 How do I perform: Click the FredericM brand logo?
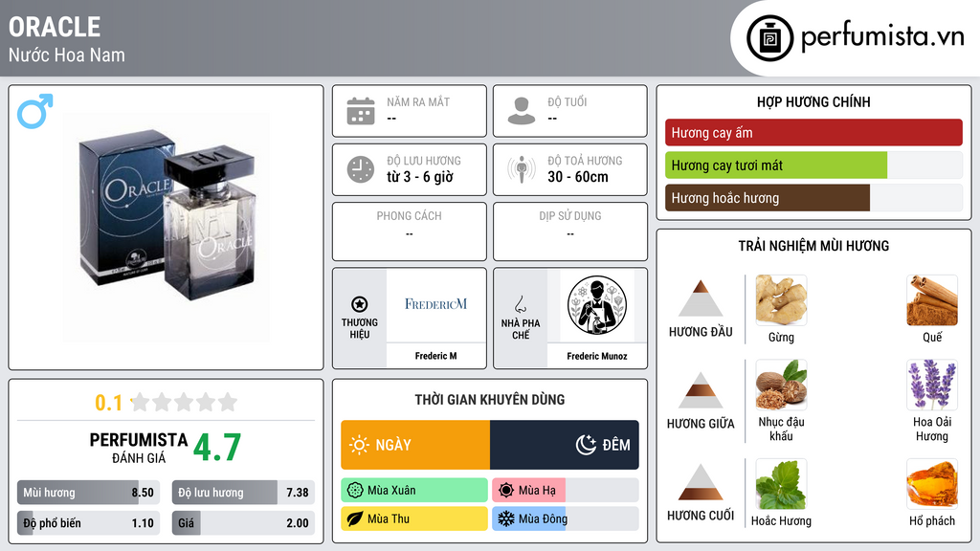pyautogui.click(x=435, y=305)
